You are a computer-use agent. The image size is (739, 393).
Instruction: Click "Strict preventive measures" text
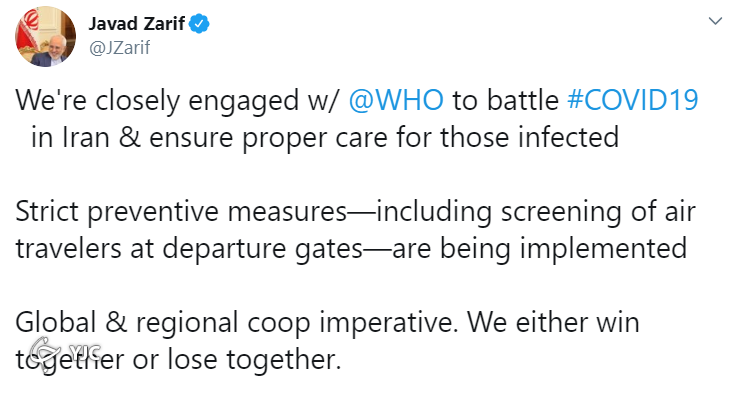181,212
